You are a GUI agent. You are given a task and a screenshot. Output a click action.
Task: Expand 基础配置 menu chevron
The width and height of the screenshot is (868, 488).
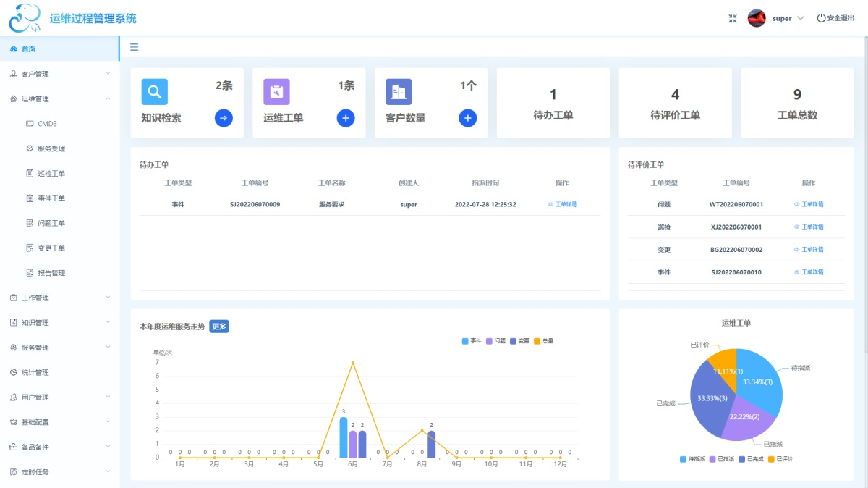pos(108,422)
